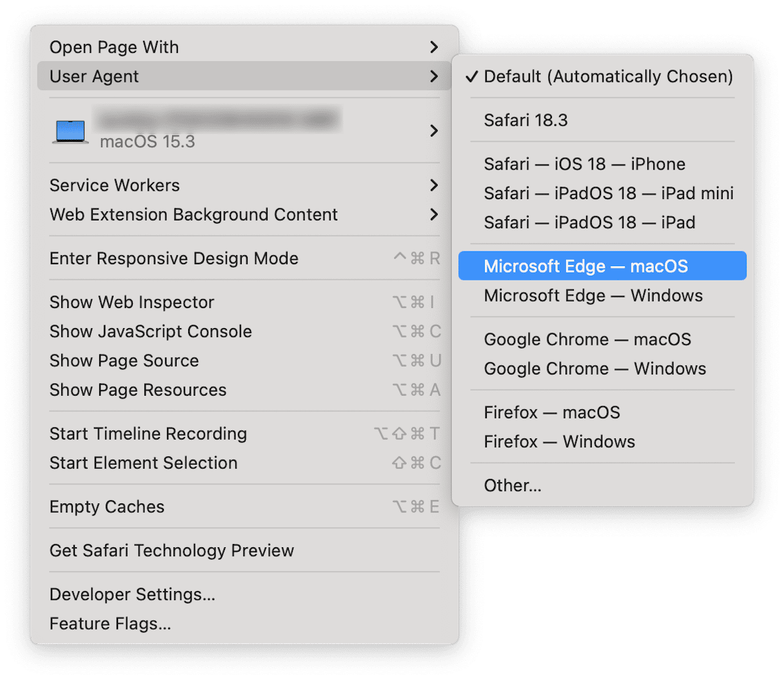Click Get Safari Technology Preview
784x680 pixels.
244,550
